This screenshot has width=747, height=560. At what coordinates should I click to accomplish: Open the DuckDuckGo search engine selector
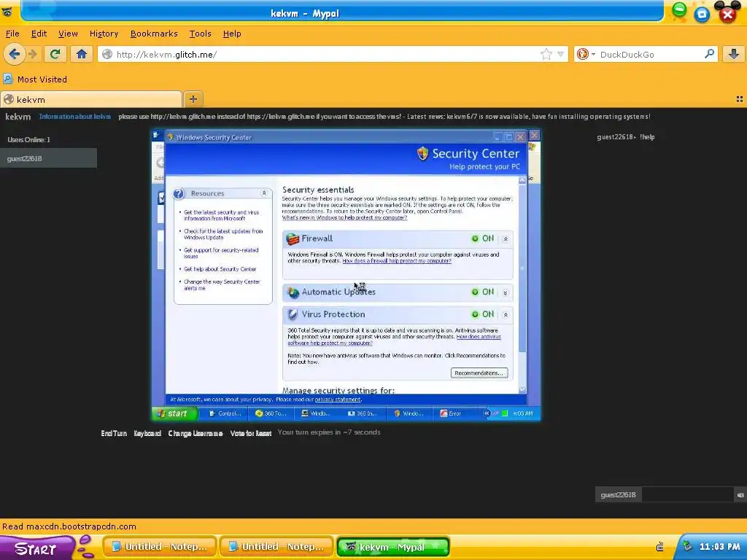pos(586,54)
